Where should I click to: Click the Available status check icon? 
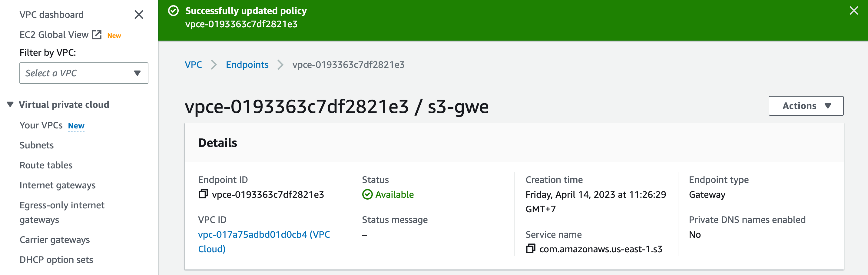[367, 194]
